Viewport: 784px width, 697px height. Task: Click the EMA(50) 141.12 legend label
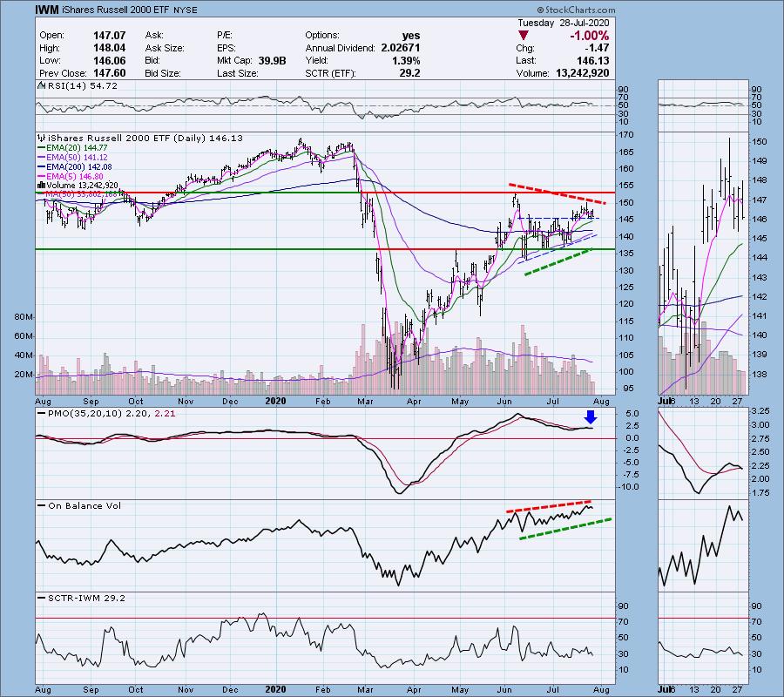77,158
